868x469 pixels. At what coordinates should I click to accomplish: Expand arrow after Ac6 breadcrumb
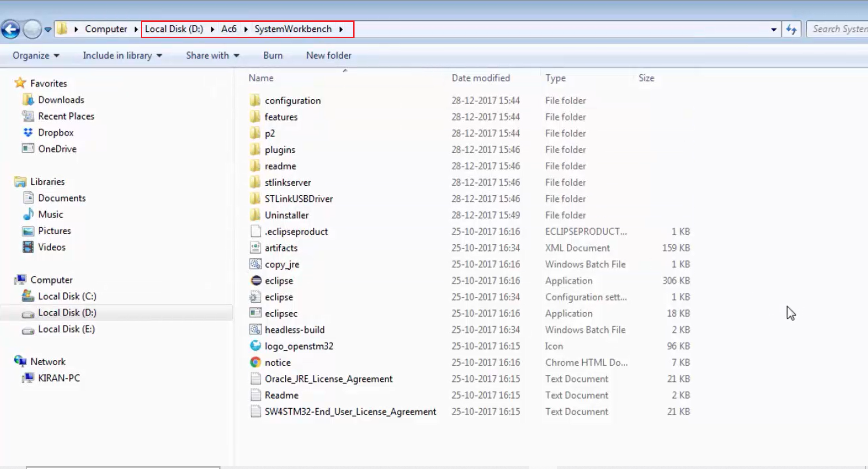click(x=246, y=29)
